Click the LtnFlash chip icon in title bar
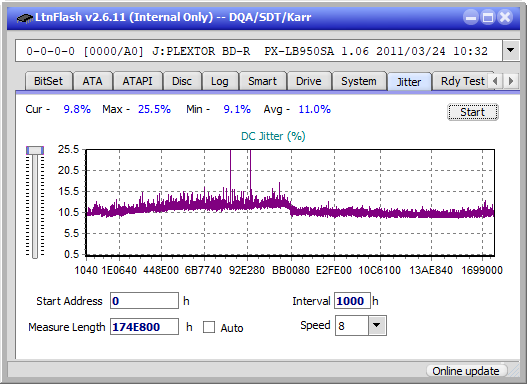This screenshot has width=527, height=384. pyautogui.click(x=25, y=18)
